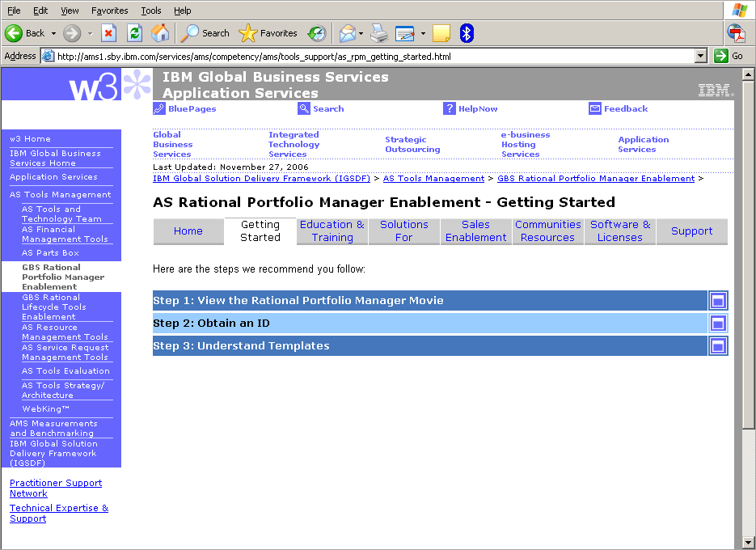Select AS Financial Management Tools sidebar link
The image size is (756, 550).
click(65, 235)
